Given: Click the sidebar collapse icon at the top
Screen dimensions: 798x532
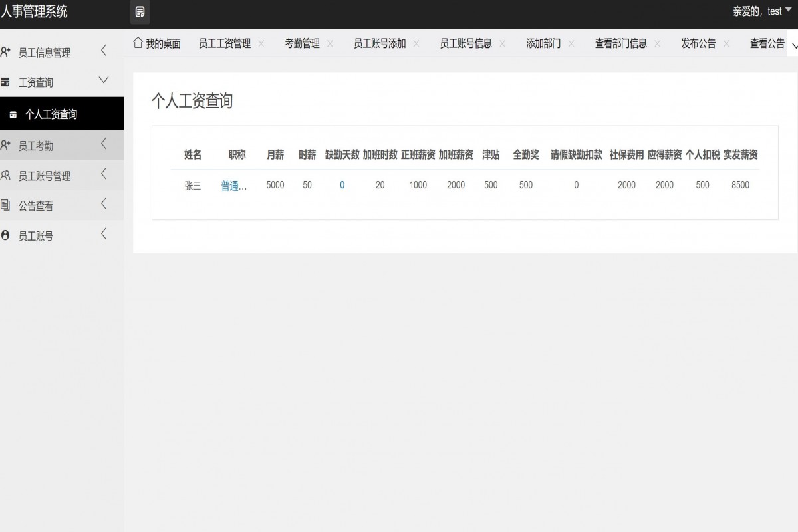Looking at the screenshot, I should pos(140,13).
